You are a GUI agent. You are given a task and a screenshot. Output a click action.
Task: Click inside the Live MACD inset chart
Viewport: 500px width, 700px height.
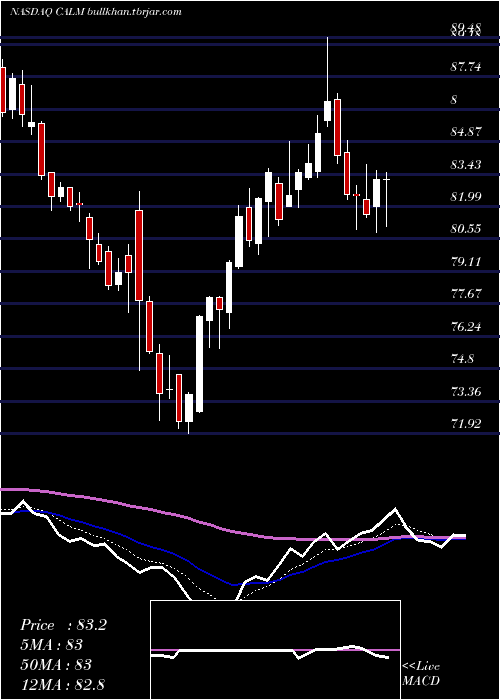click(x=275, y=650)
